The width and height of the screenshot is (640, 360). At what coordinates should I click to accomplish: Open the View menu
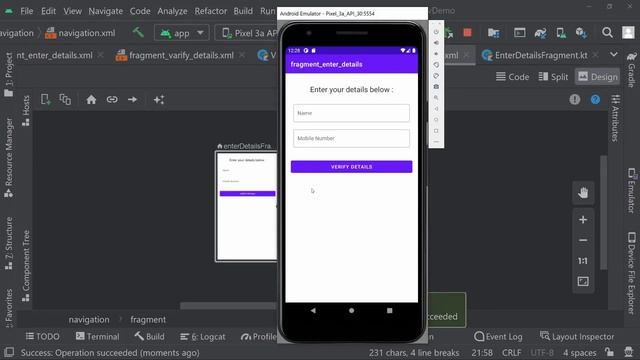72,11
